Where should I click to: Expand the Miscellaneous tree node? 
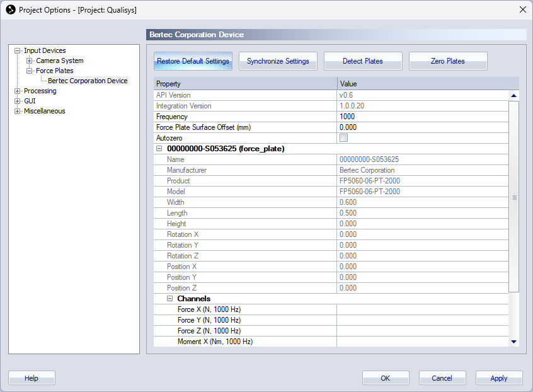point(17,111)
